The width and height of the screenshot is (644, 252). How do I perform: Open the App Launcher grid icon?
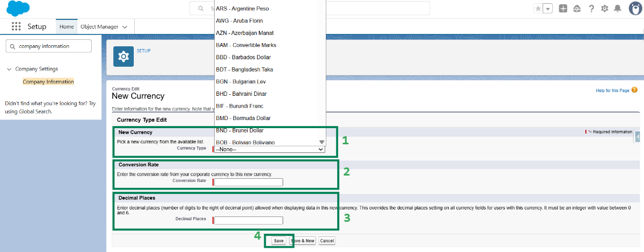point(16,26)
